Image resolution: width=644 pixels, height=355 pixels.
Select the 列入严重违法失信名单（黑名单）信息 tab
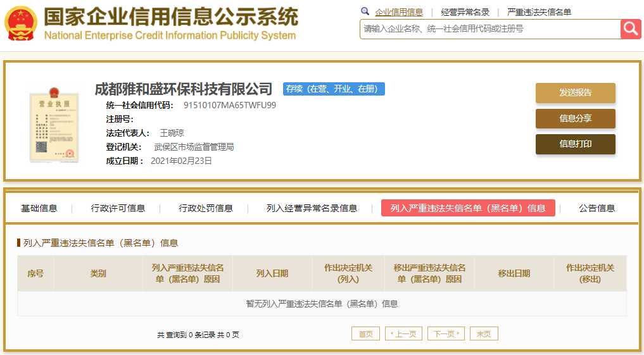pyautogui.click(x=468, y=208)
